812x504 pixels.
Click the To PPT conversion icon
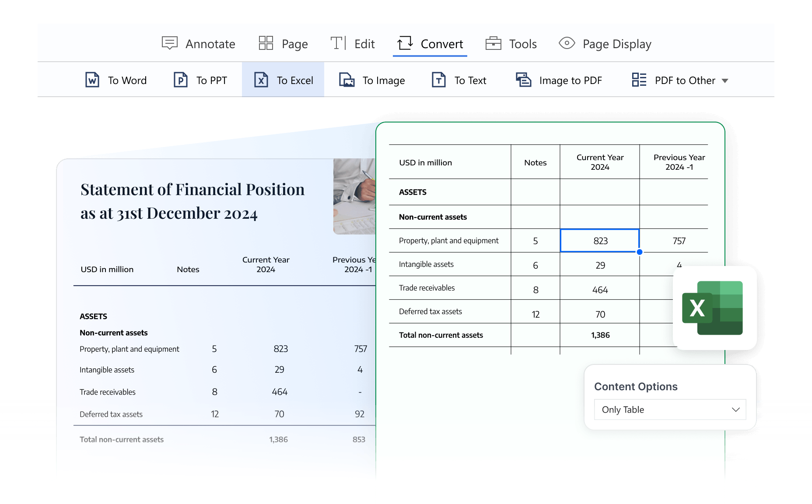(x=180, y=80)
